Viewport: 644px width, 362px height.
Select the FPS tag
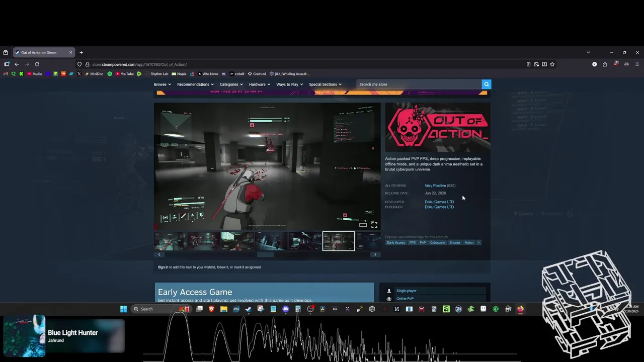pyautogui.click(x=413, y=243)
